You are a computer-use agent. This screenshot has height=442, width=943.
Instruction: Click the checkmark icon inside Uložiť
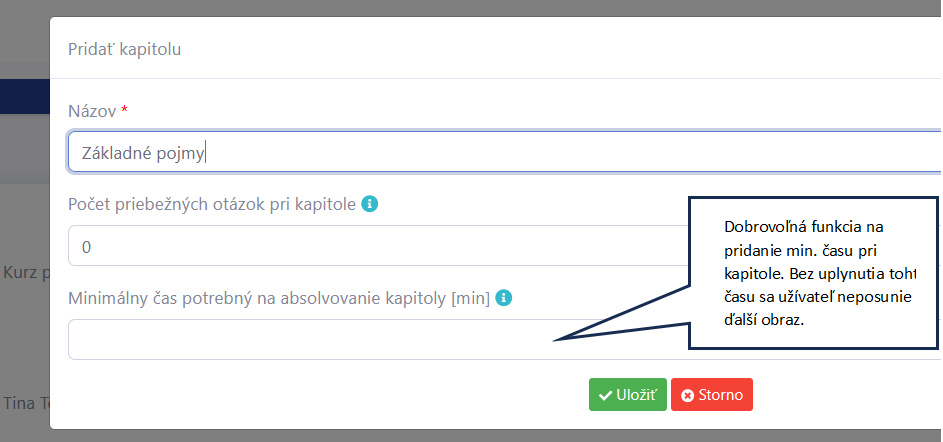606,395
